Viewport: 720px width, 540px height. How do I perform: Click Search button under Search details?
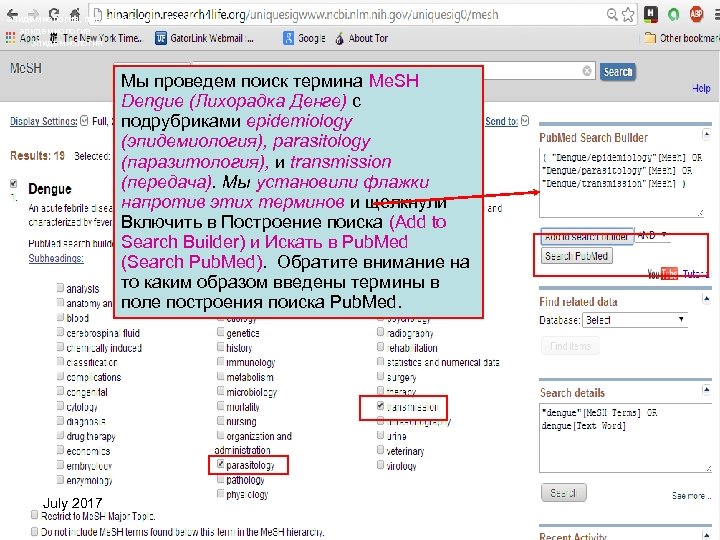coord(563,493)
